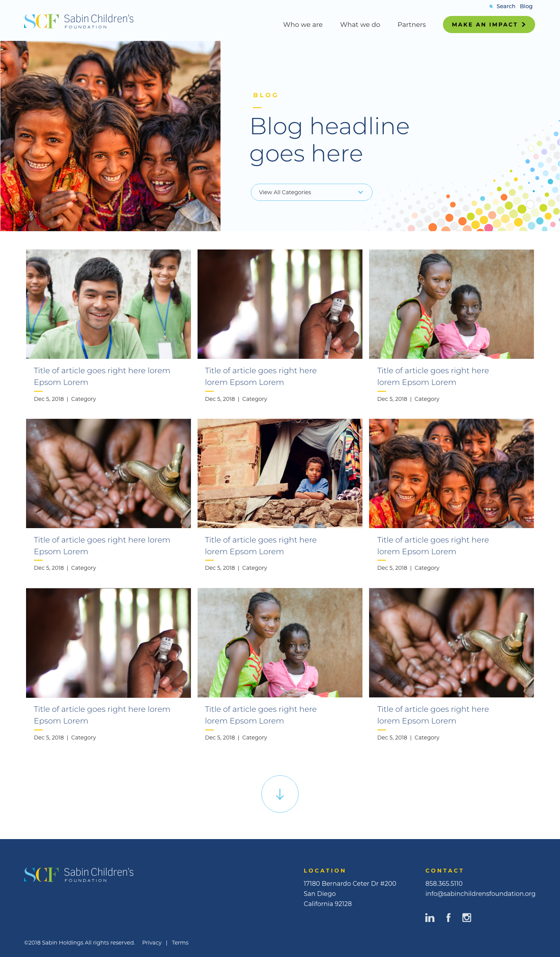
Task: Click the load more down-arrow circle
Action: coord(280,794)
